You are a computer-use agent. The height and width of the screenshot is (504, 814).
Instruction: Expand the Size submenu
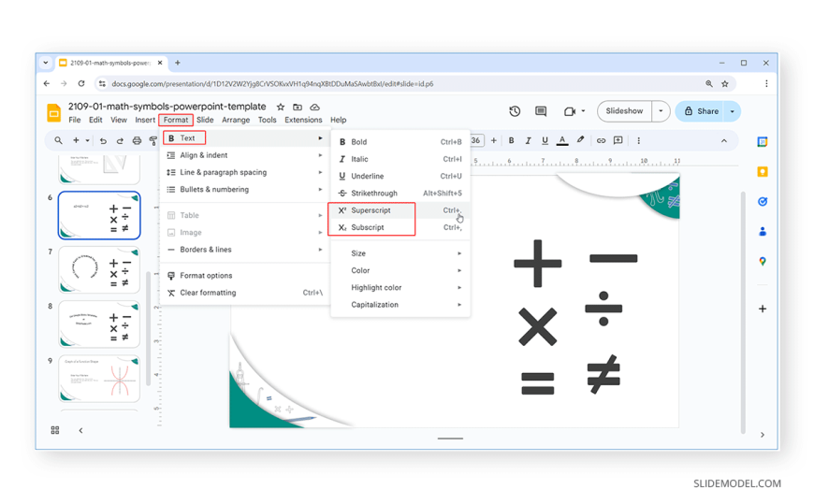[x=400, y=253]
